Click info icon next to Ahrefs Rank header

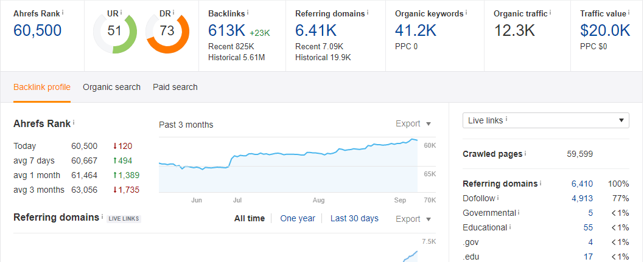pos(63,12)
